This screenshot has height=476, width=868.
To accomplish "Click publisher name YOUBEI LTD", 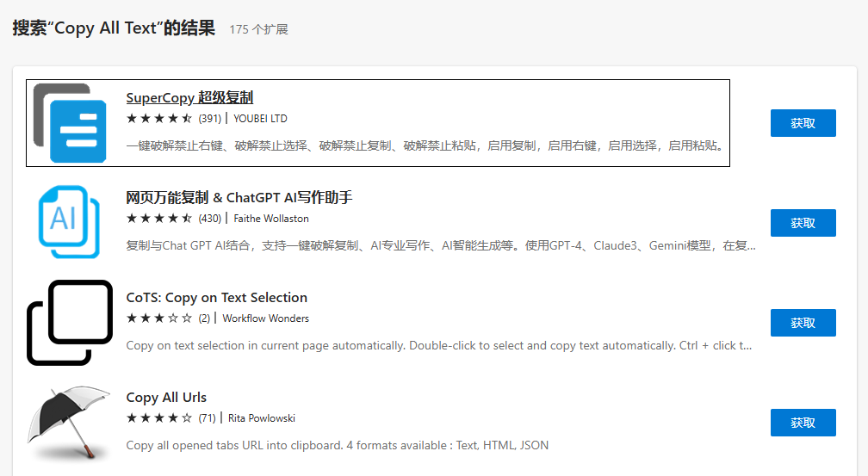I will [x=260, y=119].
